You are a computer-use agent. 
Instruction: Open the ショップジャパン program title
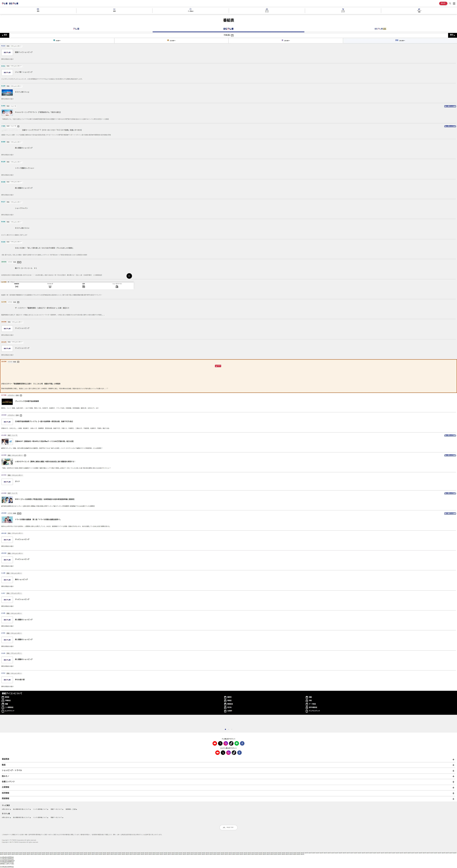coord(21,208)
